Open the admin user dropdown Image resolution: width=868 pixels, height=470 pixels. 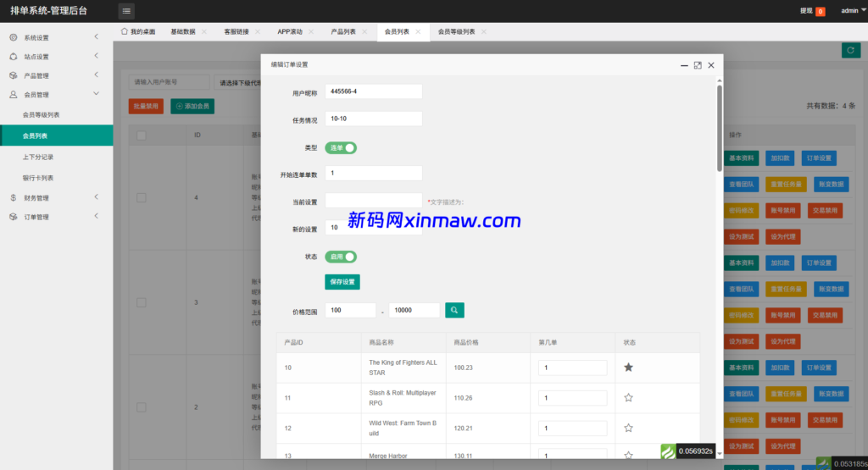pyautogui.click(x=853, y=10)
